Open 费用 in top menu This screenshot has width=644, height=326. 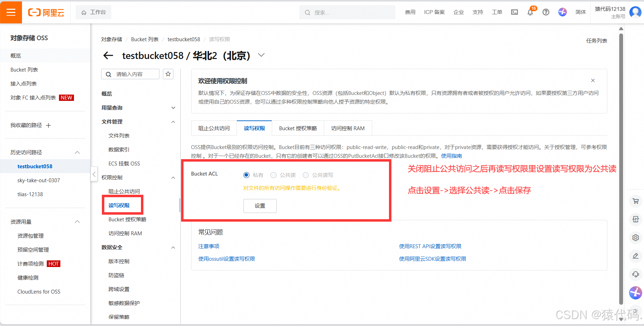pyautogui.click(x=410, y=12)
